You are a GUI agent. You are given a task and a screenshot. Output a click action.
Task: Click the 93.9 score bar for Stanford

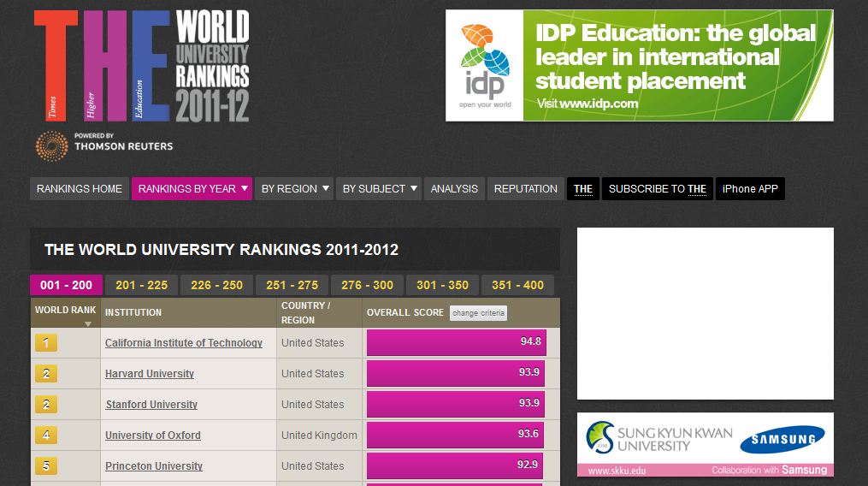[456, 404]
